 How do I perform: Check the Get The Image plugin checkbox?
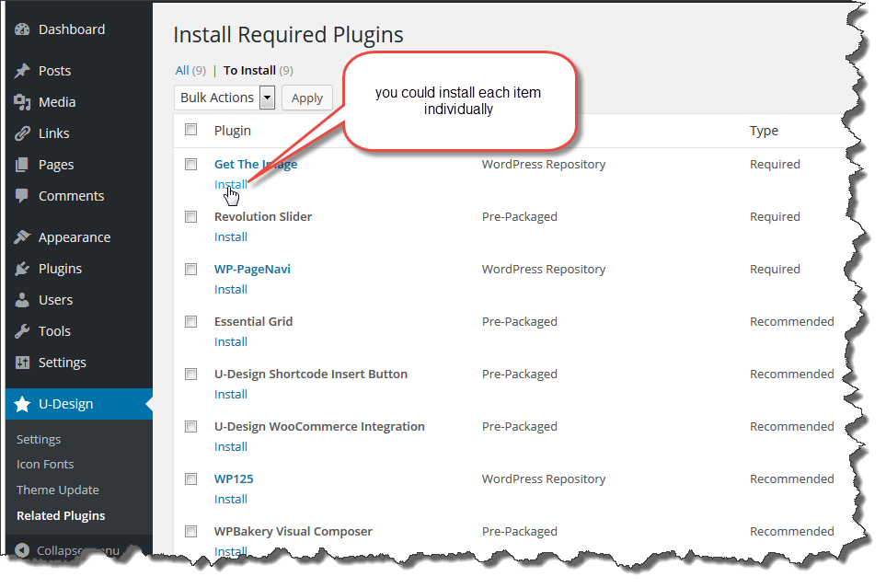pyautogui.click(x=191, y=164)
